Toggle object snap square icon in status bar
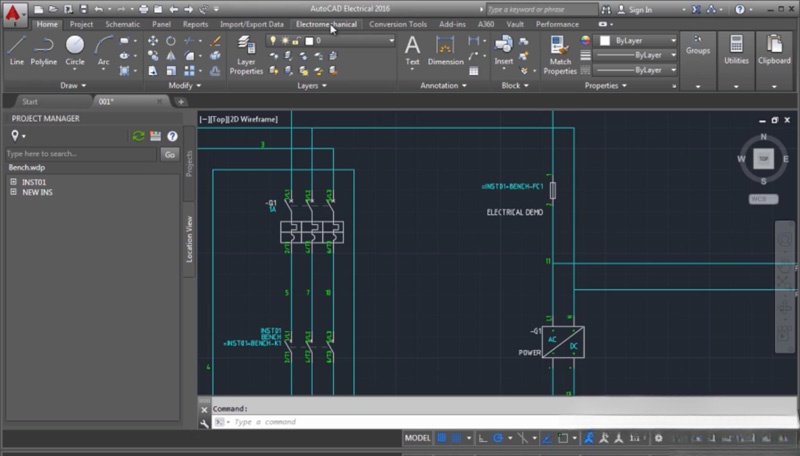 [563, 438]
